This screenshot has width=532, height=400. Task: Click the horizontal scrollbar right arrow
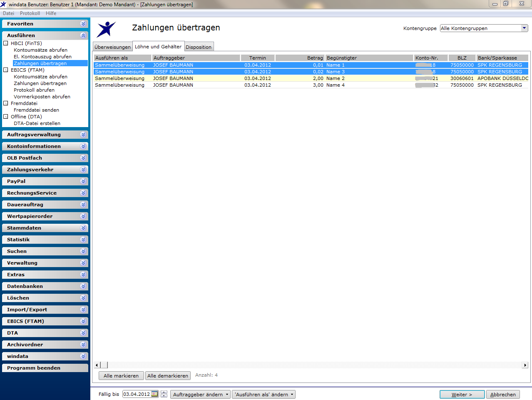click(x=525, y=365)
